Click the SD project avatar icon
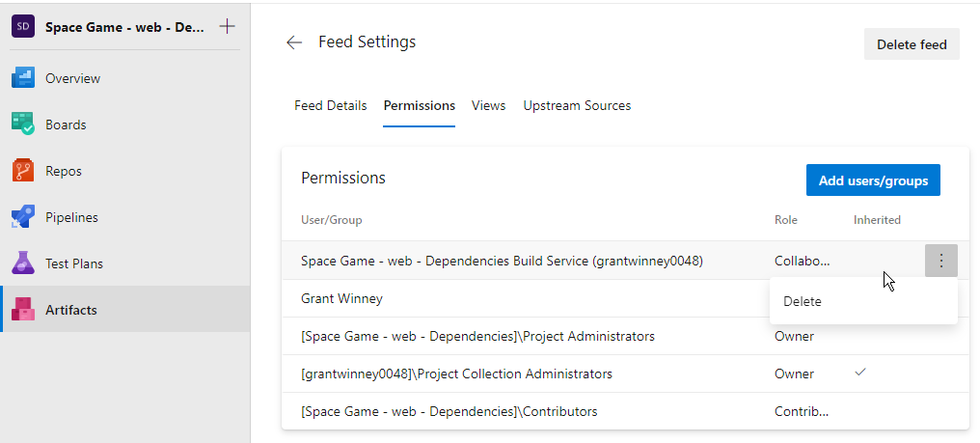This screenshot has width=980, height=443. (x=22, y=27)
